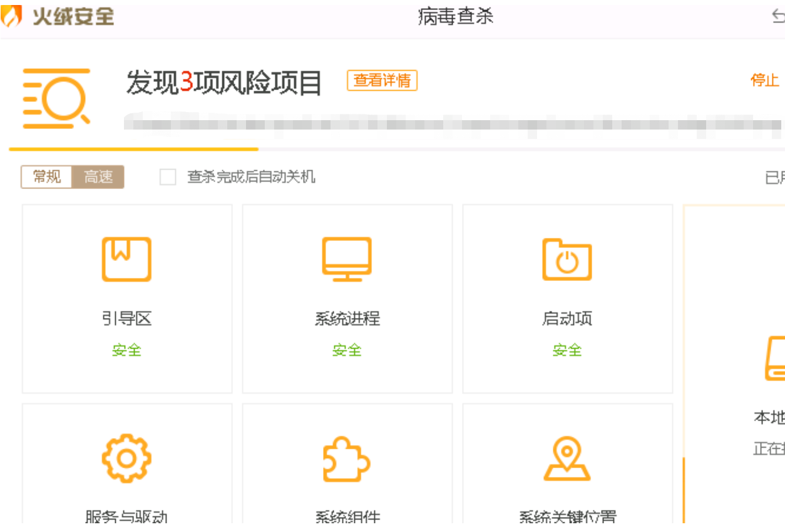This screenshot has height=532, width=785.
Task: Click the 系统组件 puzzle piece icon
Action: (x=346, y=459)
